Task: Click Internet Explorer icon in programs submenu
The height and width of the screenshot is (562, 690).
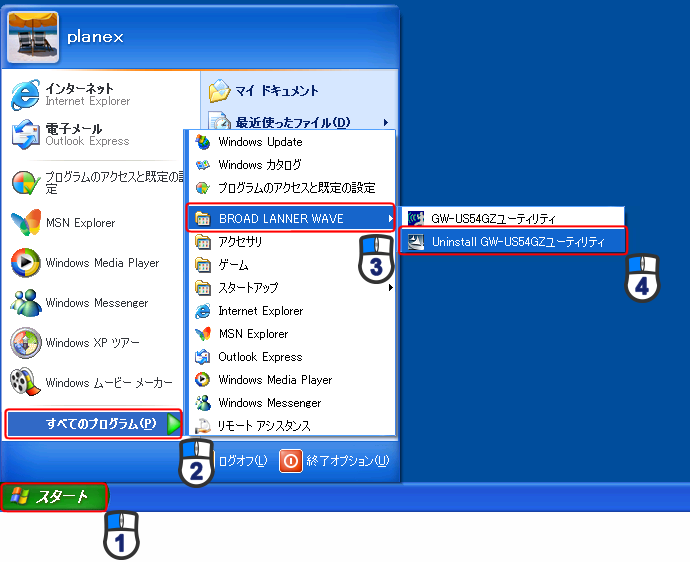Action: pos(202,311)
